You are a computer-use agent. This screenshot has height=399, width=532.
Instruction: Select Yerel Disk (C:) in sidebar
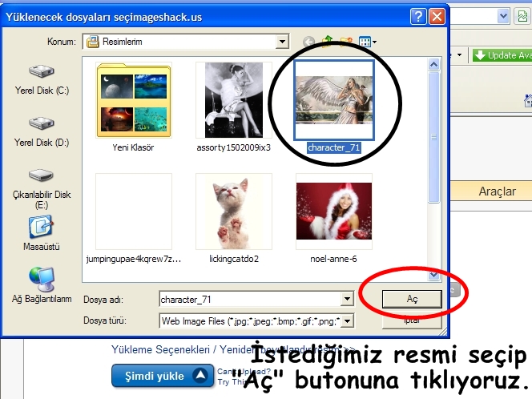[x=41, y=79]
